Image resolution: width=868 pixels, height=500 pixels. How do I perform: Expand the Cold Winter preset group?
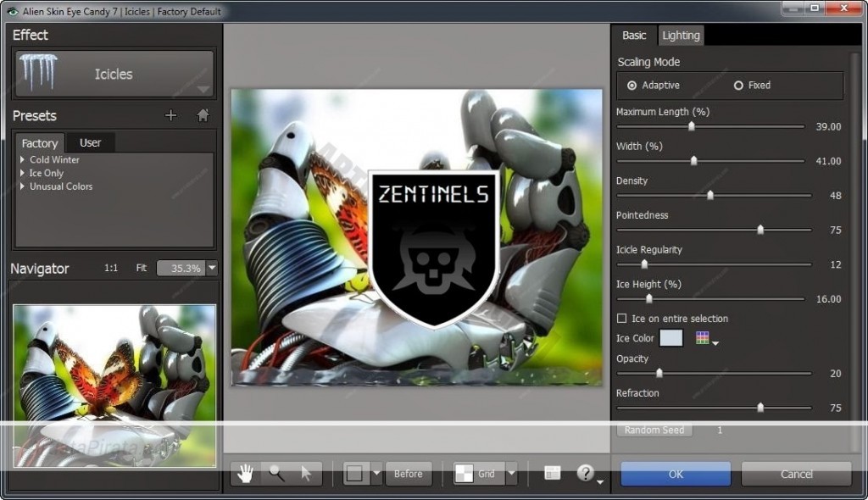point(22,159)
